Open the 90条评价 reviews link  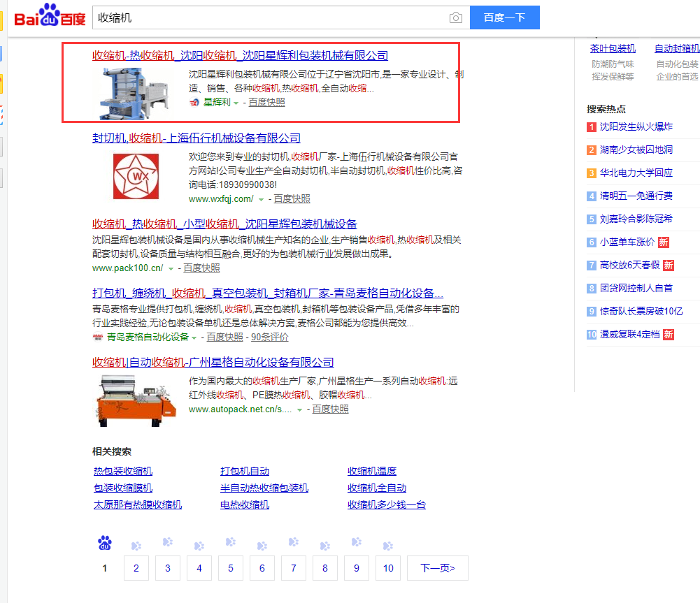[270, 337]
